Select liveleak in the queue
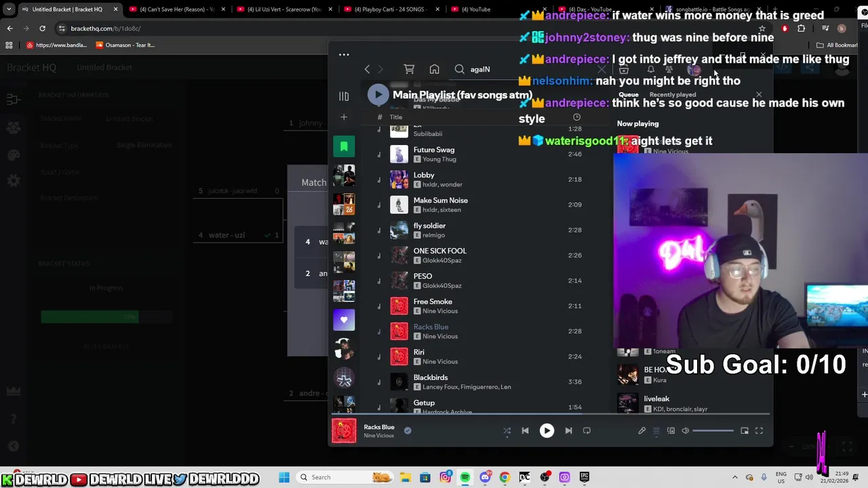This screenshot has width=868, height=488. point(692,403)
